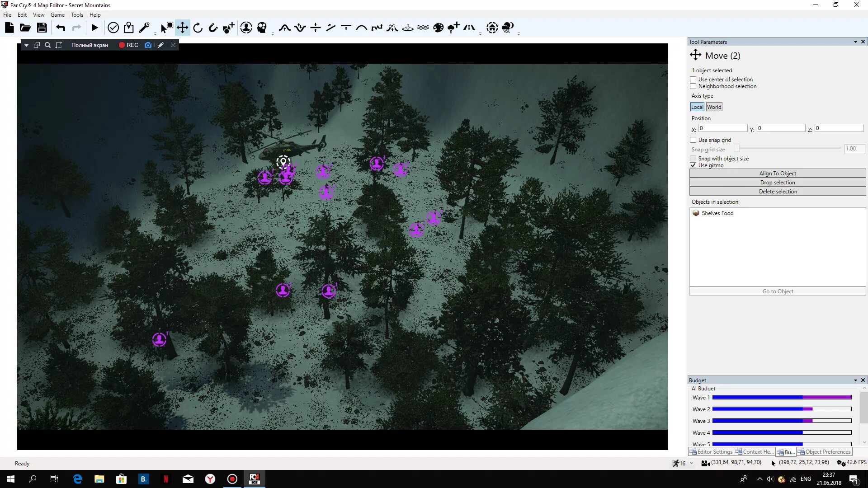Set axis type to World
This screenshot has width=868, height=488.
[x=714, y=107]
